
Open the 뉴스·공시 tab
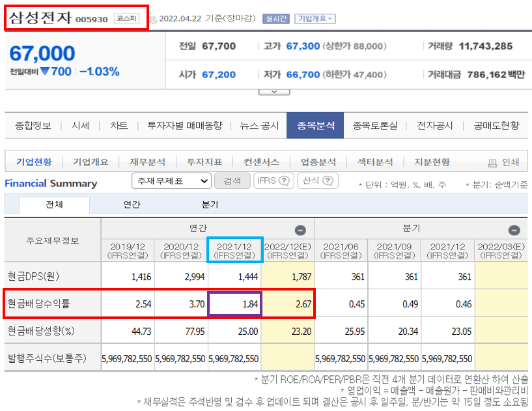pyautogui.click(x=259, y=126)
